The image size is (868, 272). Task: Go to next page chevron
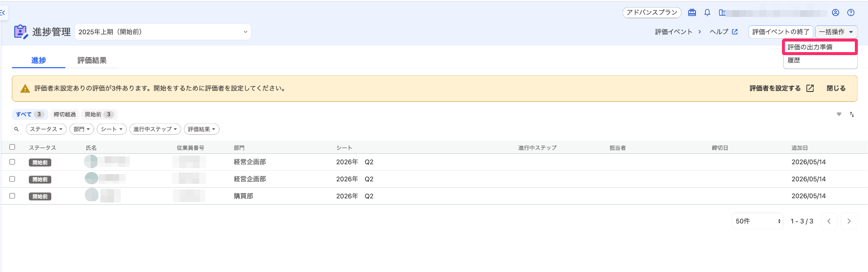pyautogui.click(x=849, y=221)
